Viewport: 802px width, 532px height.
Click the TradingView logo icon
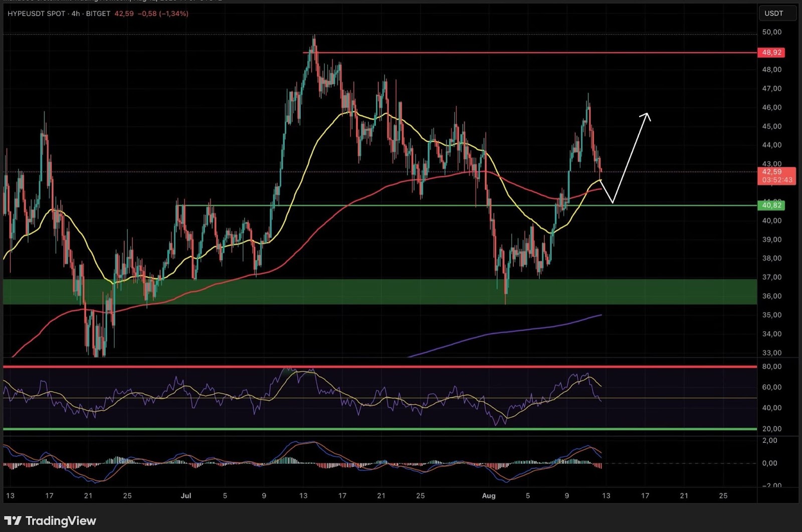[x=13, y=521]
